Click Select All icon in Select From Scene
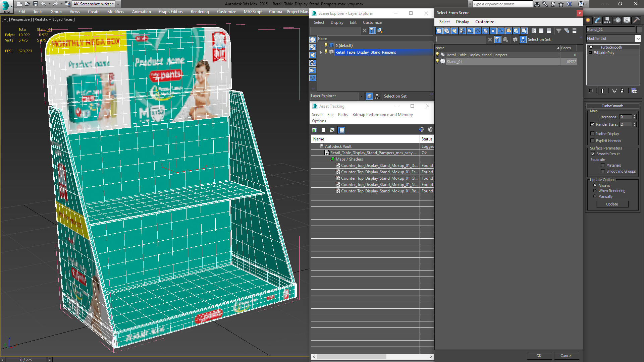 click(533, 31)
